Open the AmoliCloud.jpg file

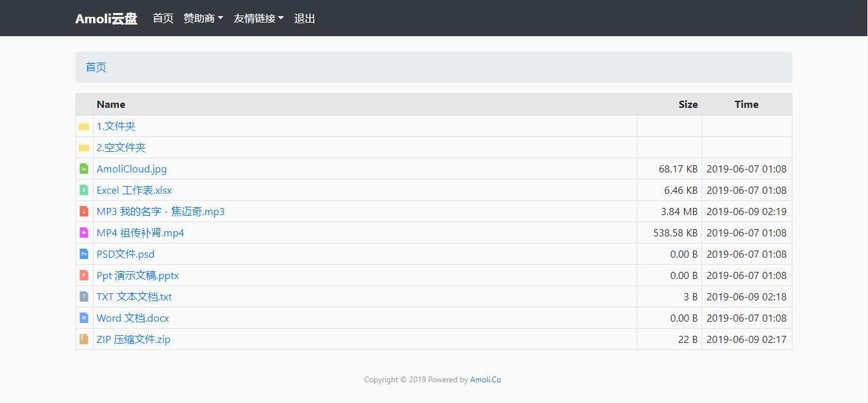[x=132, y=169]
